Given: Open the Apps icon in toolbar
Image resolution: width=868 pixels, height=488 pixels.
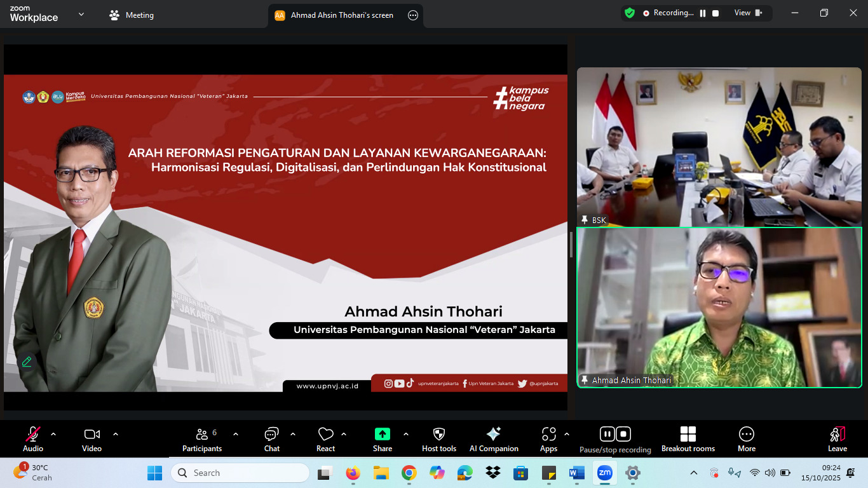Looking at the screenshot, I should tap(548, 438).
